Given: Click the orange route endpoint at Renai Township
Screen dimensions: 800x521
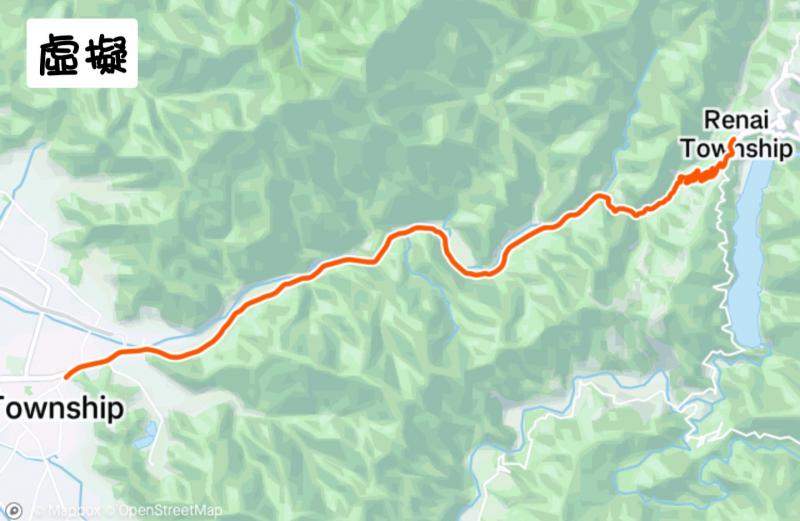Looking at the screenshot, I should pos(733,139).
